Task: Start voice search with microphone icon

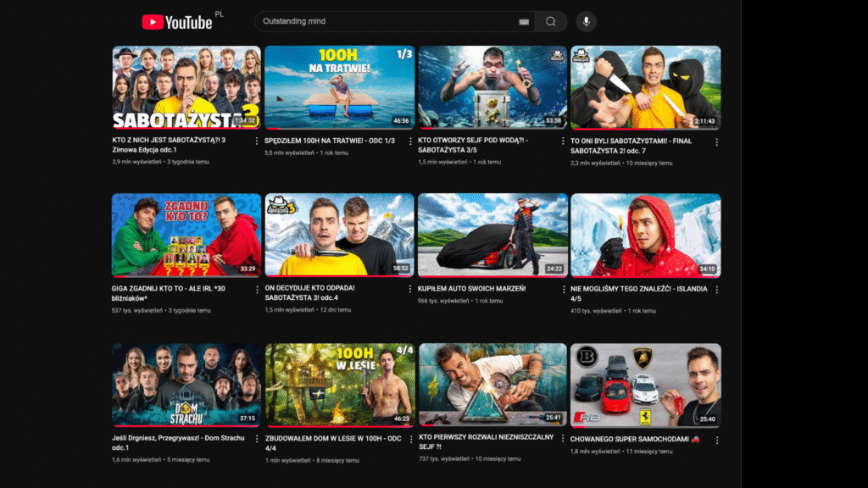Action: pos(585,21)
